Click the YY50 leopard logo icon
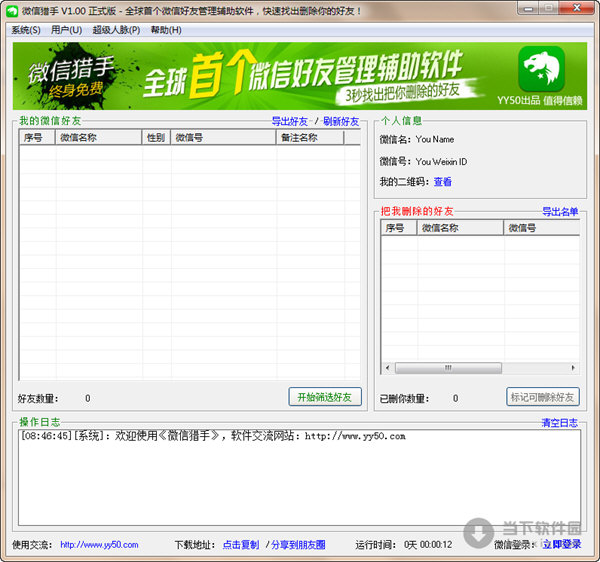Screen dimensions: 600x562 [x=541, y=69]
